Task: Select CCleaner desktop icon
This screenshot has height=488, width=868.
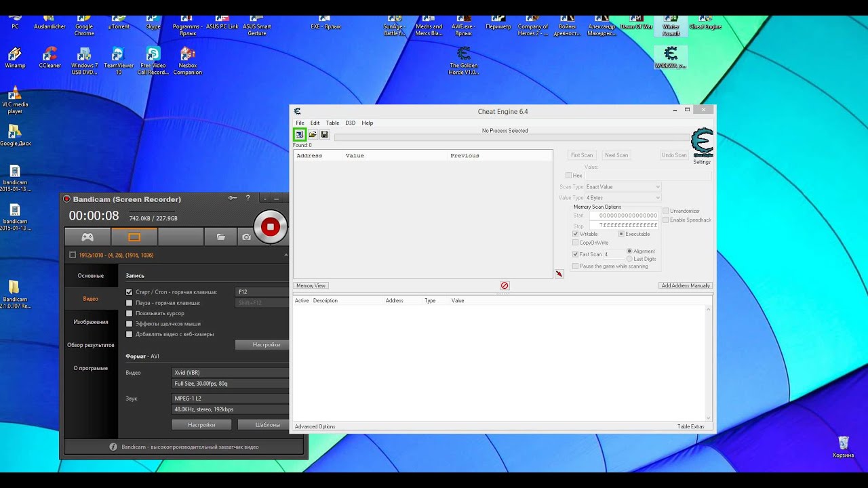Action: pos(50,58)
